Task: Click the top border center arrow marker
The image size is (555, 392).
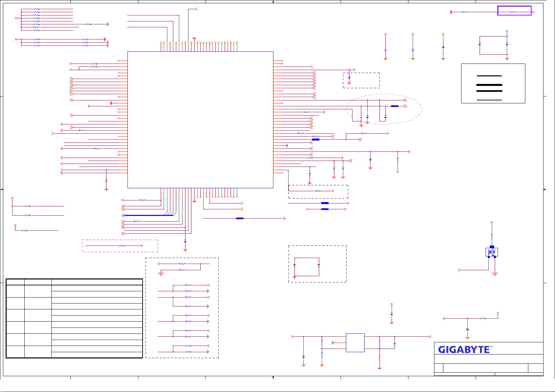Action: (273, 2)
